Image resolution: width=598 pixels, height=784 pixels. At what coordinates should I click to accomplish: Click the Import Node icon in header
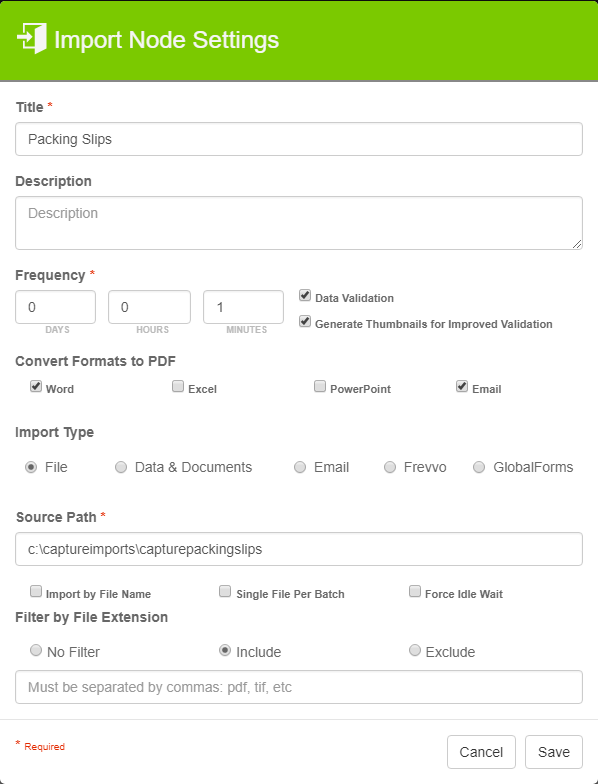point(32,38)
